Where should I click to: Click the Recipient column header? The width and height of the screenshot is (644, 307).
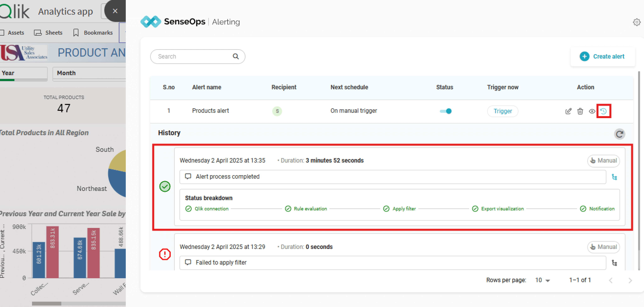pos(284,87)
